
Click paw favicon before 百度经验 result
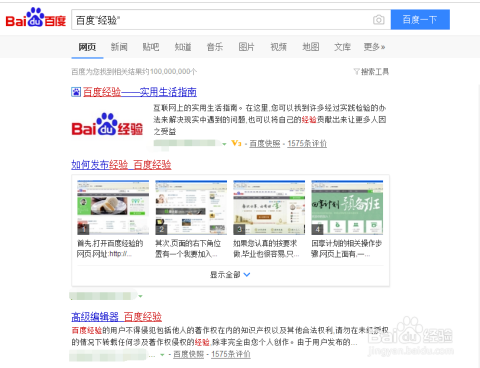(76, 92)
